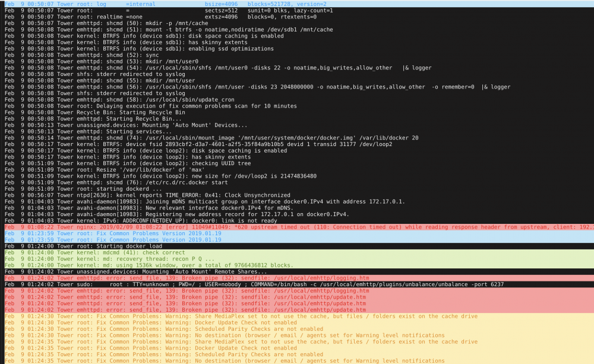Select the shfs /mnt/user0 -disks 22 line

(x=218, y=68)
